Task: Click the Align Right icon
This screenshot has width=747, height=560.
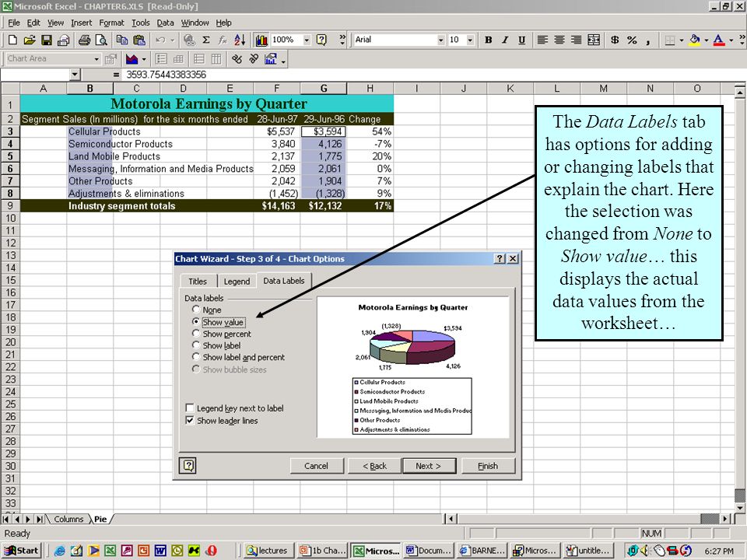Action: (576, 40)
